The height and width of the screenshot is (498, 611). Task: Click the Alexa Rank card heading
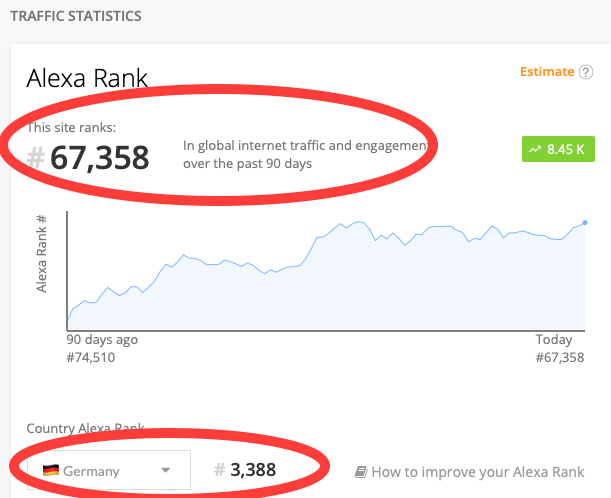point(86,79)
